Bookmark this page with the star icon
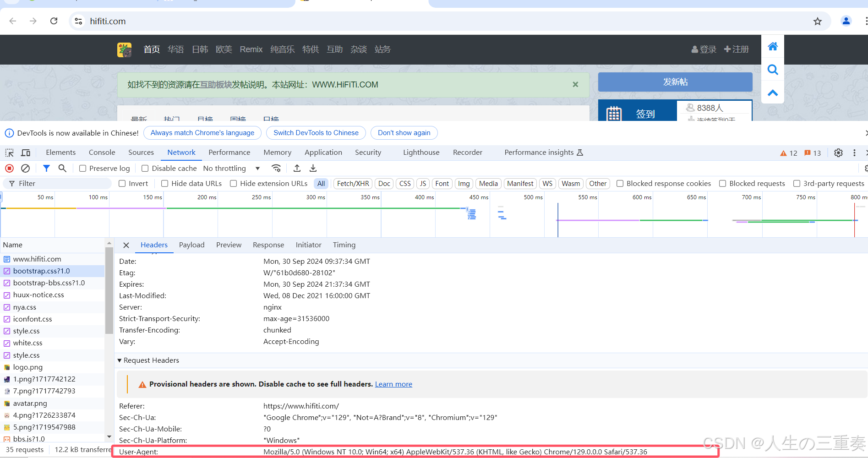 (818, 21)
